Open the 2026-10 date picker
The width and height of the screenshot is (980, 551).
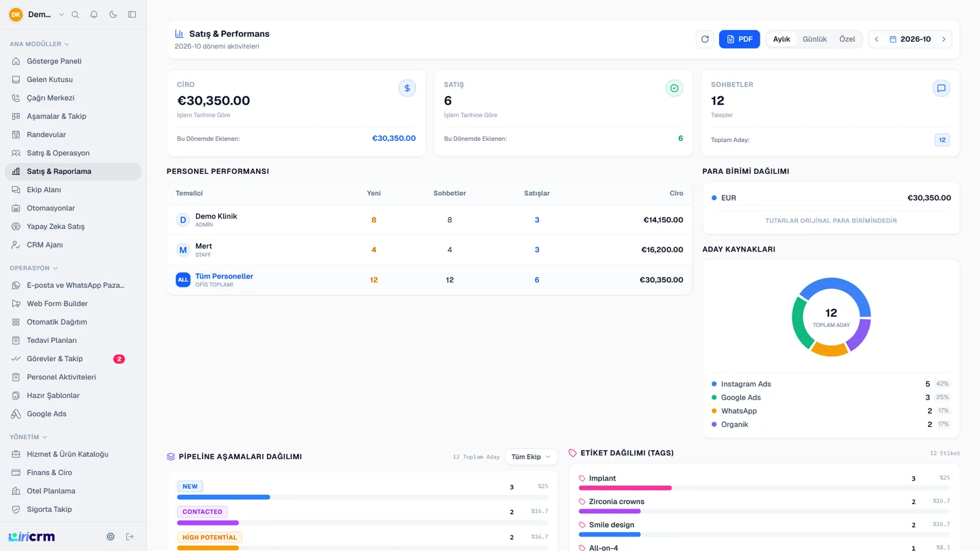[910, 39]
